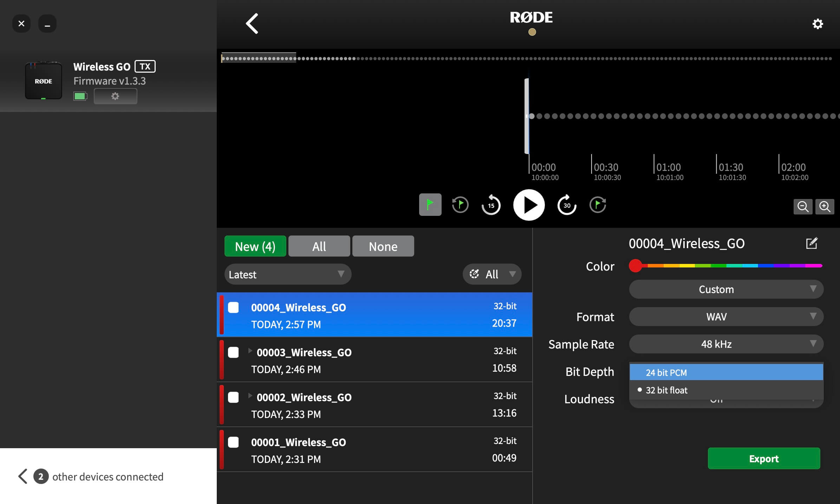
Task: Open the WAV format dropdown
Action: click(726, 317)
